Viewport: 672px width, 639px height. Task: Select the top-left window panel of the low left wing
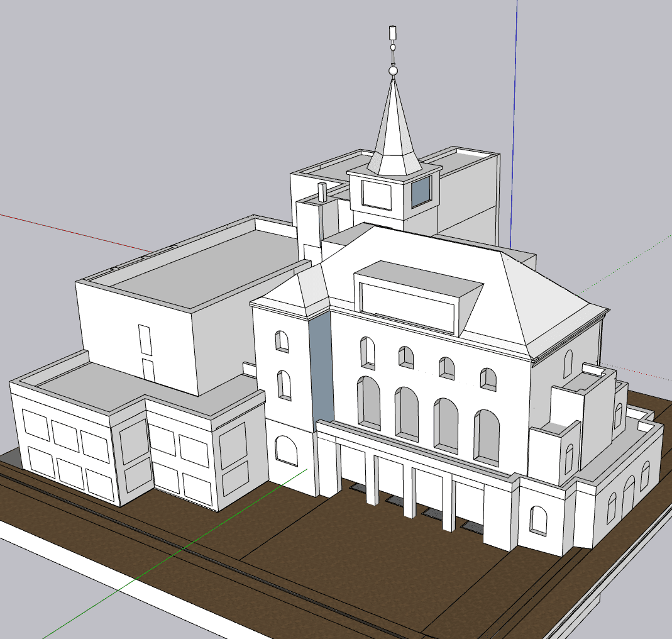(x=36, y=425)
